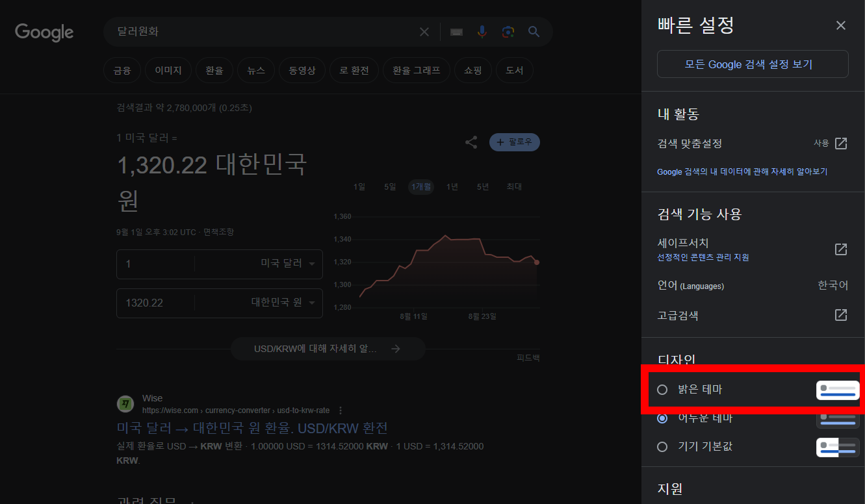The width and height of the screenshot is (865, 504).
Task: Switch to the 도서 tab
Action: [x=515, y=70]
